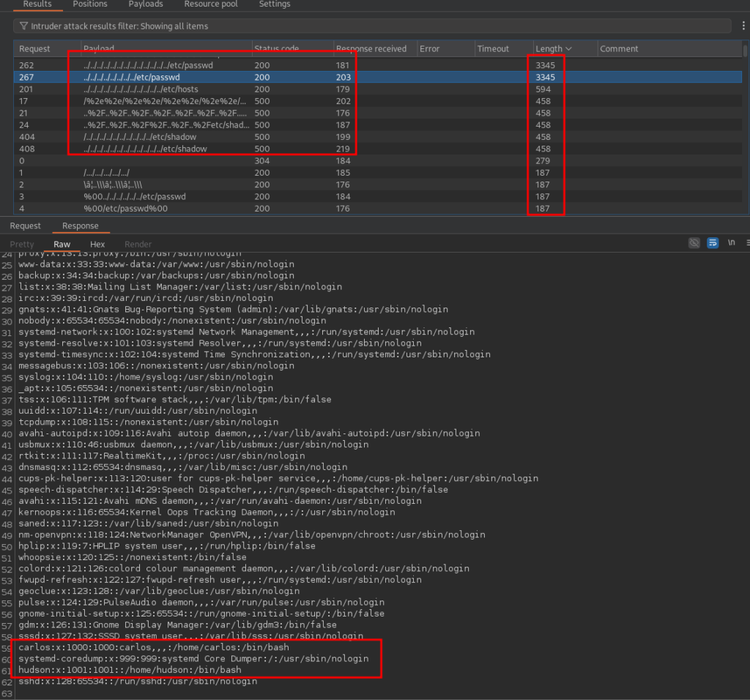Click response line tcpdump:x:108:115
Screen dimensions: 750x700
point(148,422)
